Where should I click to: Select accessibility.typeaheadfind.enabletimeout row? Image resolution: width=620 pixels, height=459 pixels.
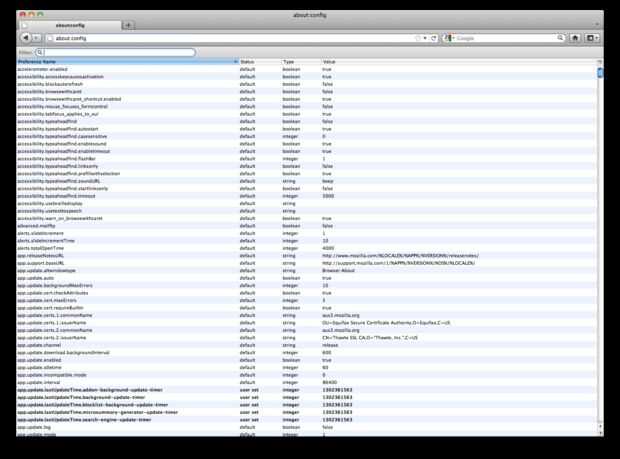306,151
